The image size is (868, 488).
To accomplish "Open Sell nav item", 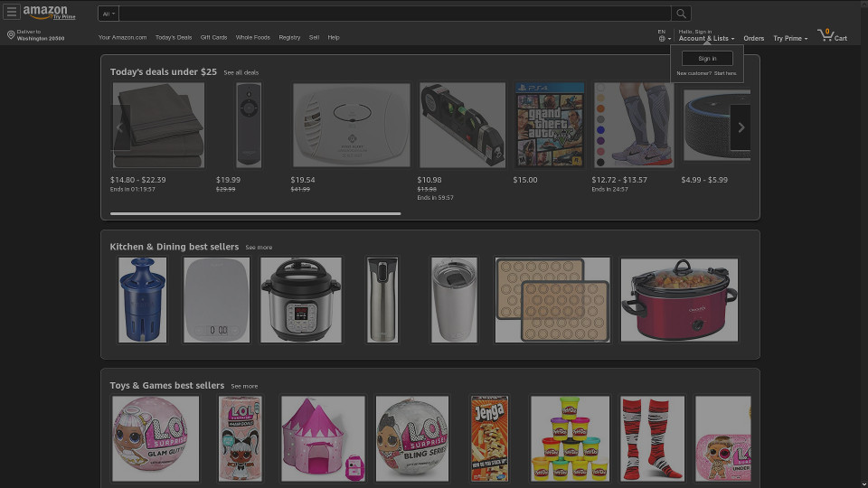I will (314, 38).
